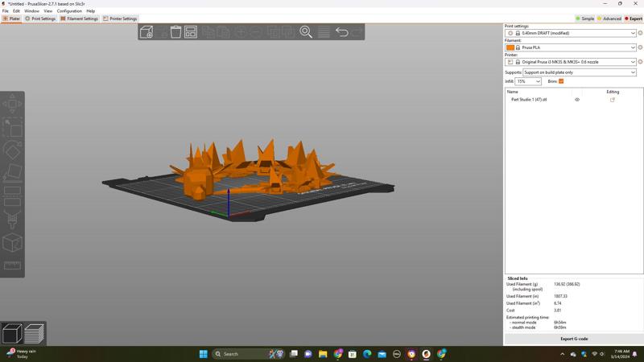644x362 pixels.
Task: Open the Infill percentage dropdown
Action: [x=528, y=81]
